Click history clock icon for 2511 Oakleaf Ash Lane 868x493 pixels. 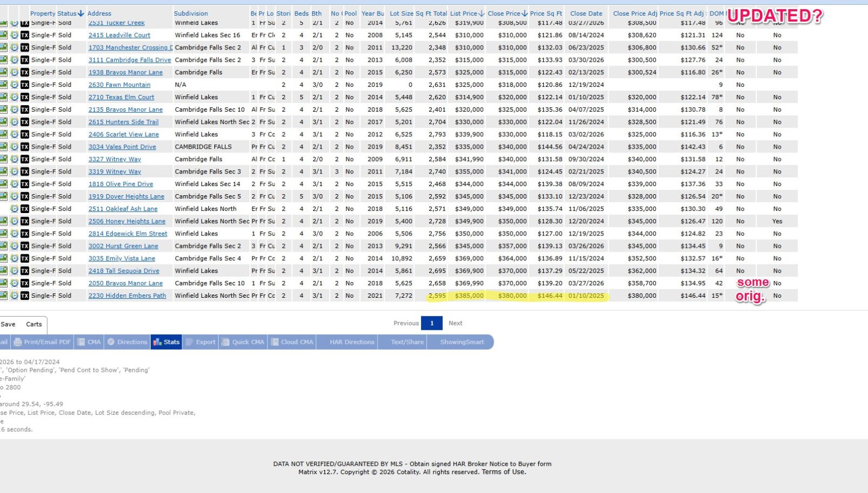click(x=15, y=209)
